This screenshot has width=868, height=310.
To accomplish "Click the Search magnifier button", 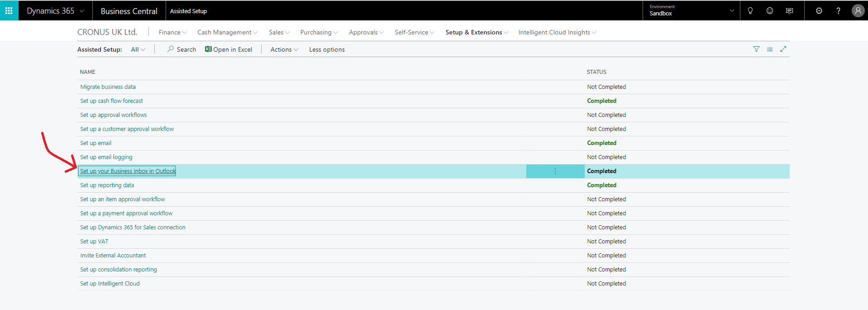I will tap(181, 49).
